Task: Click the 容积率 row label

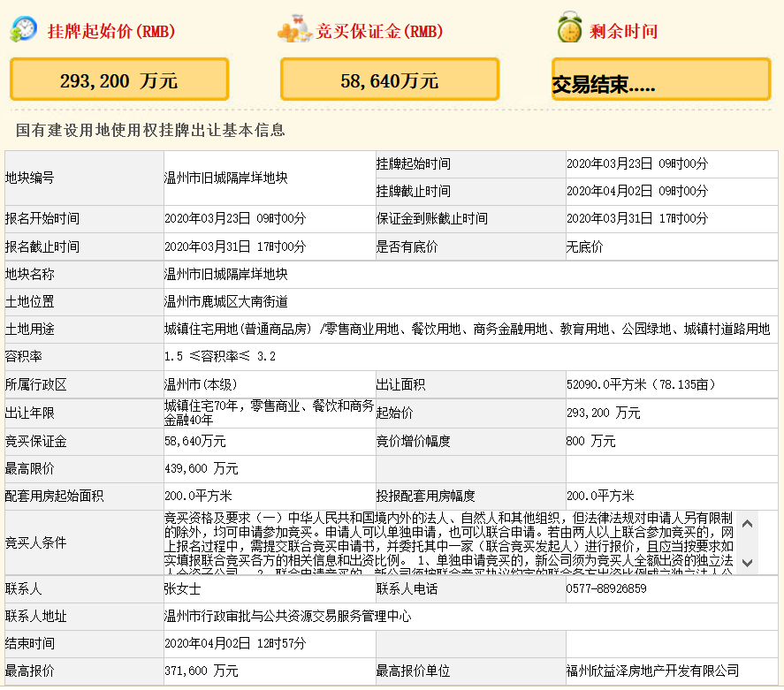Action: tap(24, 357)
